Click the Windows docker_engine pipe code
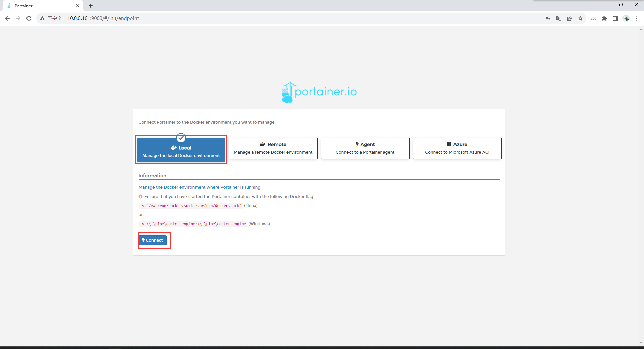 click(x=193, y=224)
